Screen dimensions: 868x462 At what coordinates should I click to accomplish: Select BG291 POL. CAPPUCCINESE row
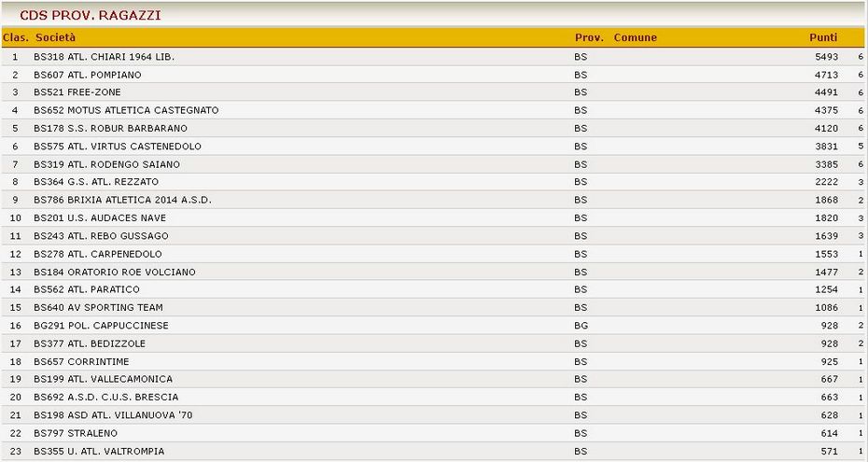point(434,326)
